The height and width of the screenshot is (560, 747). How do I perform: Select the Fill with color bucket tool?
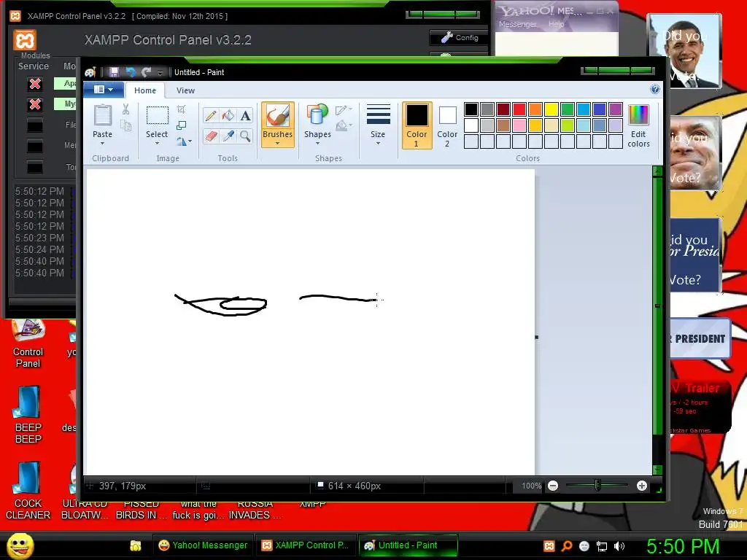coord(228,115)
